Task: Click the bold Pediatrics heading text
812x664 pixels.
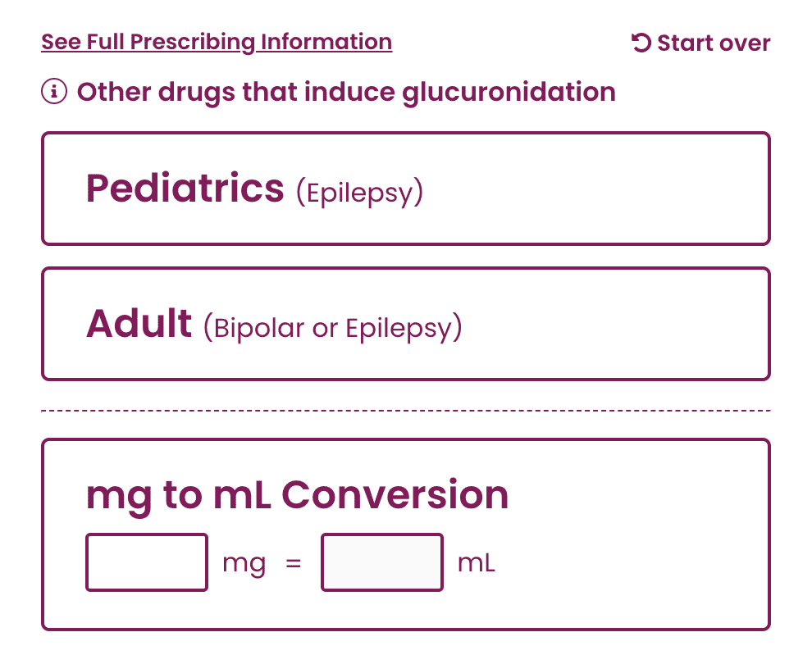Action: pyautogui.click(x=185, y=189)
